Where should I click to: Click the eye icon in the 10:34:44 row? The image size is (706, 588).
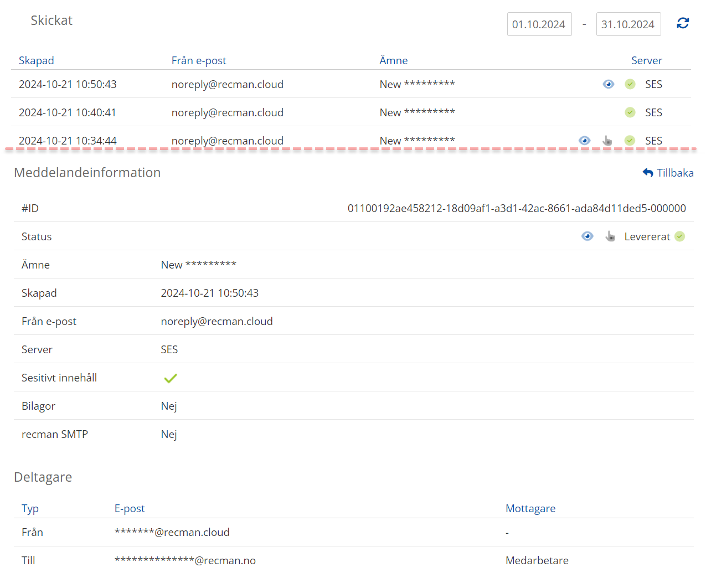pos(585,141)
